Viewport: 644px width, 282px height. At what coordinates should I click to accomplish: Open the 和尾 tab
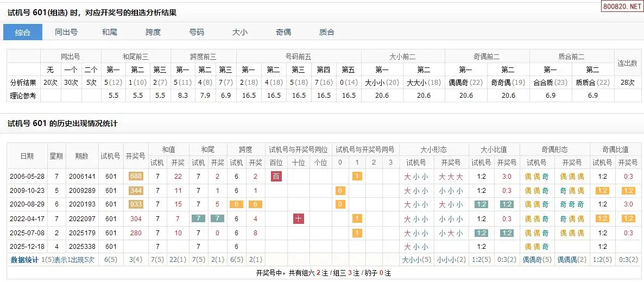[x=110, y=32]
